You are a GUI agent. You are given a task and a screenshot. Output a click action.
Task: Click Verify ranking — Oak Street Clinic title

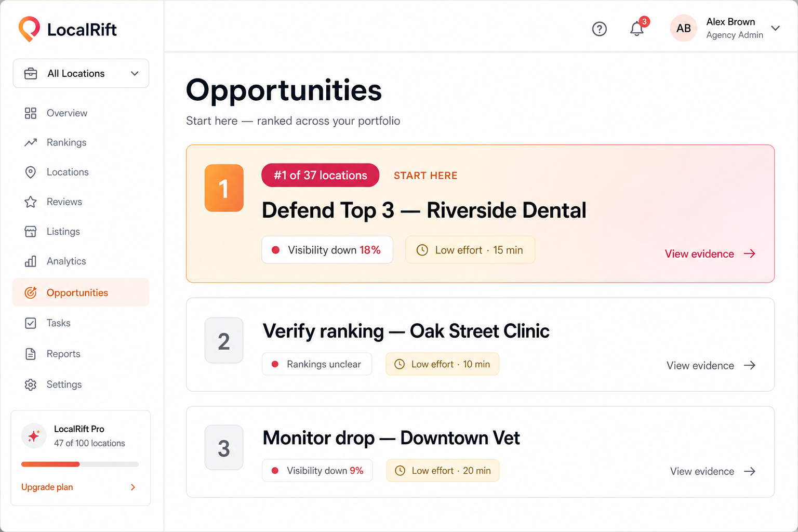pyautogui.click(x=406, y=331)
